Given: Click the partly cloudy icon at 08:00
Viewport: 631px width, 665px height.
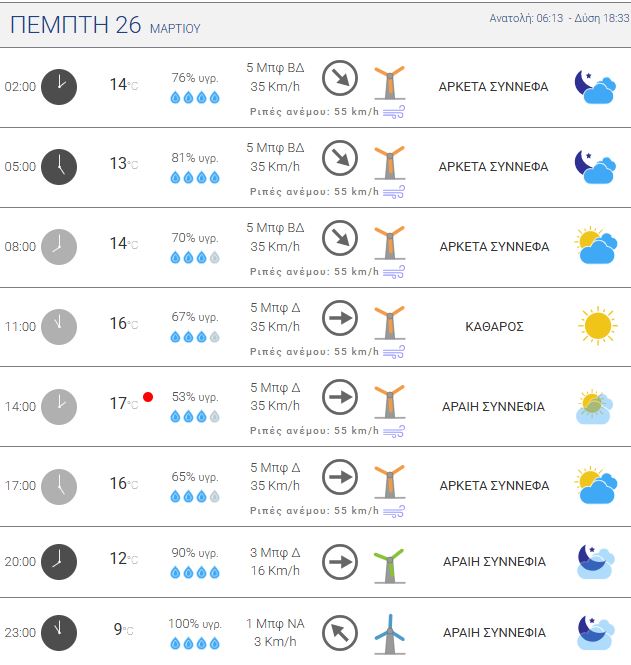Looking at the screenshot, I should tap(595, 246).
